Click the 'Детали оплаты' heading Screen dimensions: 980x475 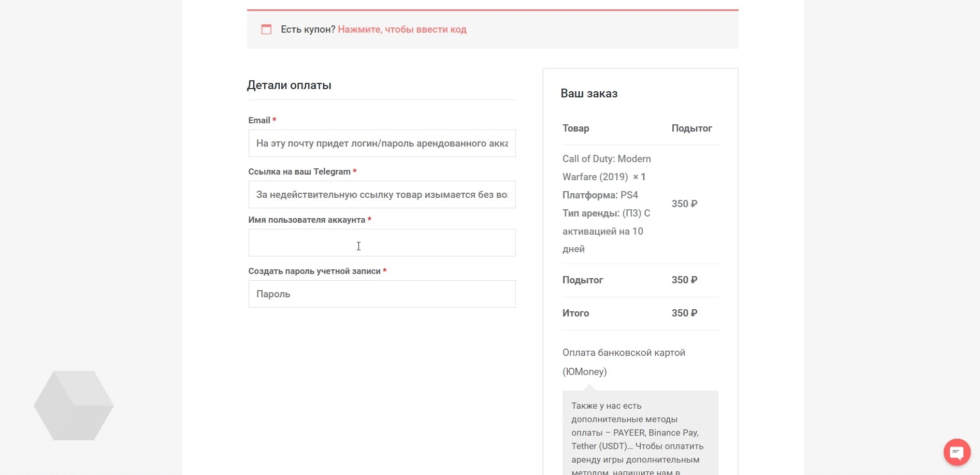point(289,85)
